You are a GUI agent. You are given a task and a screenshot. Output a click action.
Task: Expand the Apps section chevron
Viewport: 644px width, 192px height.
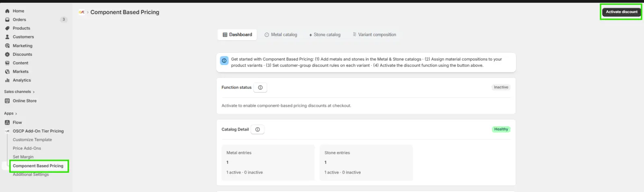(x=16, y=114)
